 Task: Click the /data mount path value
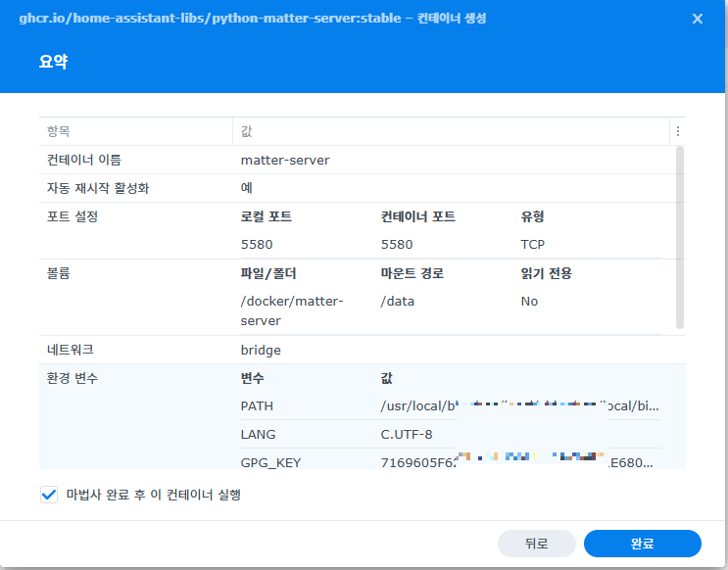click(398, 302)
